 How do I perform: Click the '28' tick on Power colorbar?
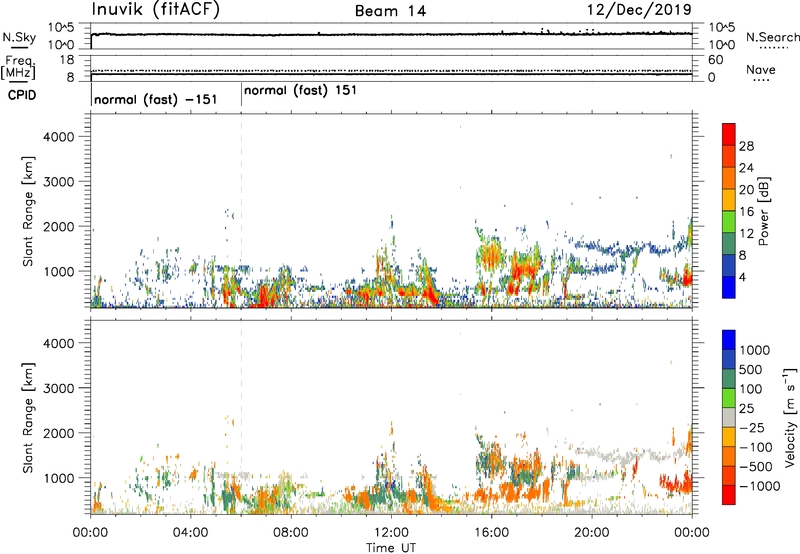tap(746, 146)
